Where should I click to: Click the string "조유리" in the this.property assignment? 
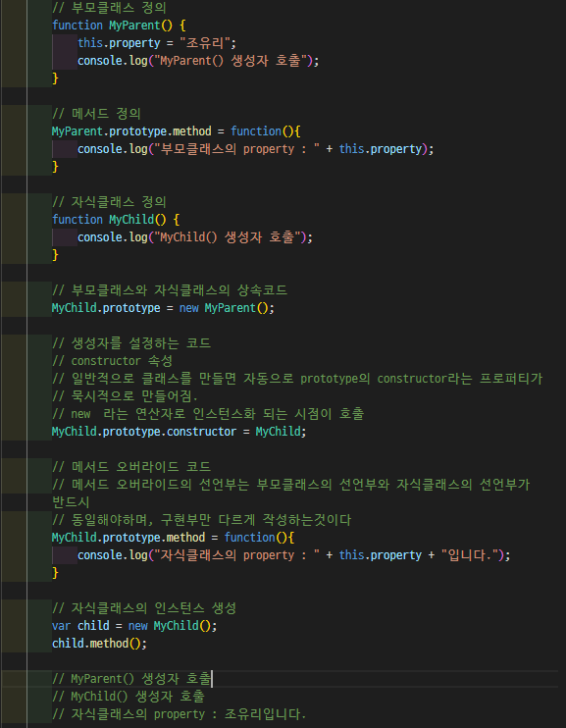[205, 43]
